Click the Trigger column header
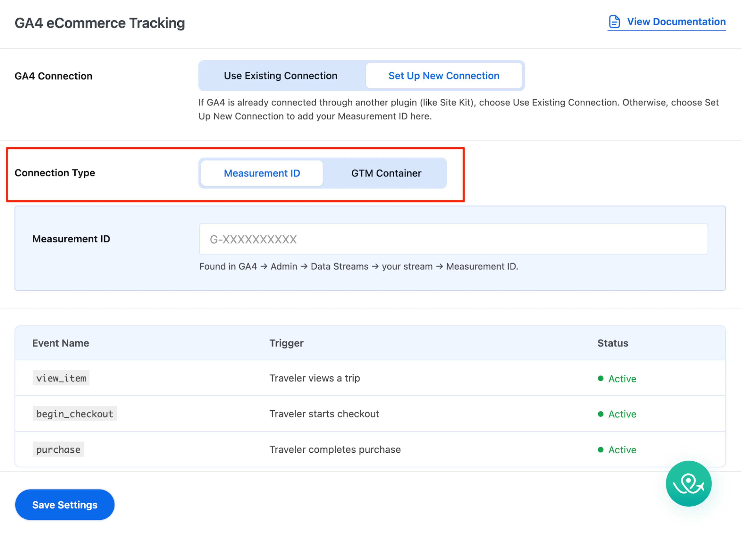756x537 pixels. pyautogui.click(x=286, y=343)
